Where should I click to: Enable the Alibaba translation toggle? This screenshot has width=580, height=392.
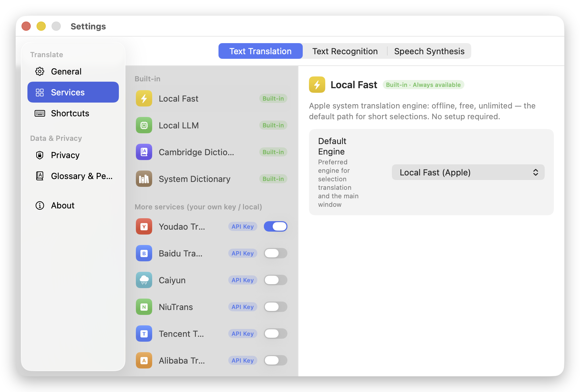276,361
